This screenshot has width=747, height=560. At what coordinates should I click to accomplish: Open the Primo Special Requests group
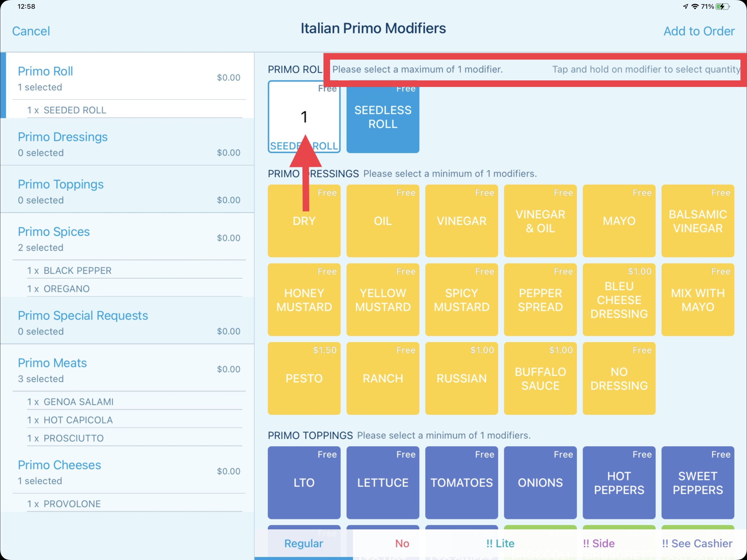coord(127,320)
